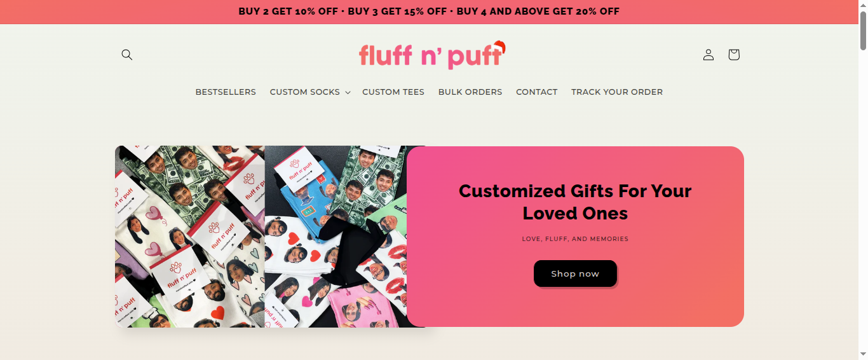Click the scrollbar down arrow
The height and width of the screenshot is (360, 868).
pos(863,355)
